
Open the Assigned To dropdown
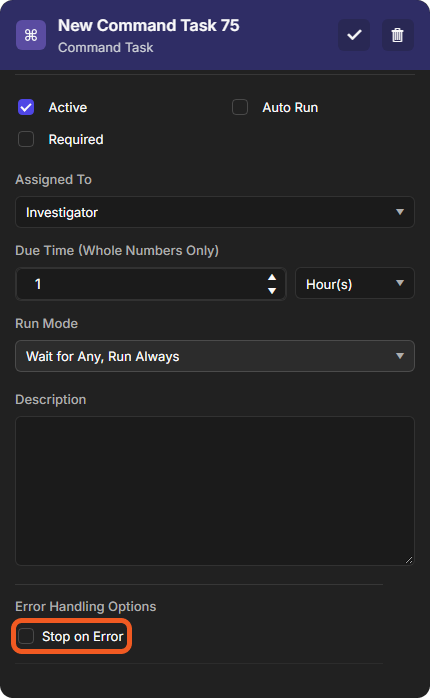click(x=215, y=212)
